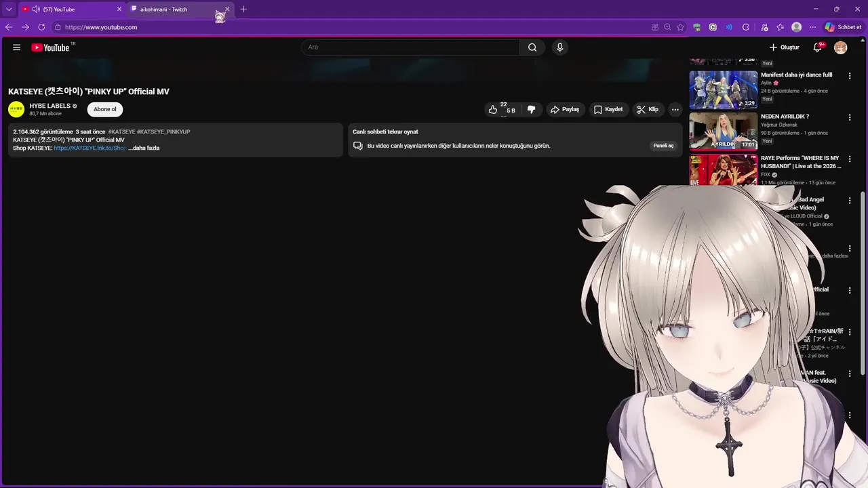Go back with browser back arrow
Image resolution: width=868 pixels, height=488 pixels.
click(x=9, y=27)
